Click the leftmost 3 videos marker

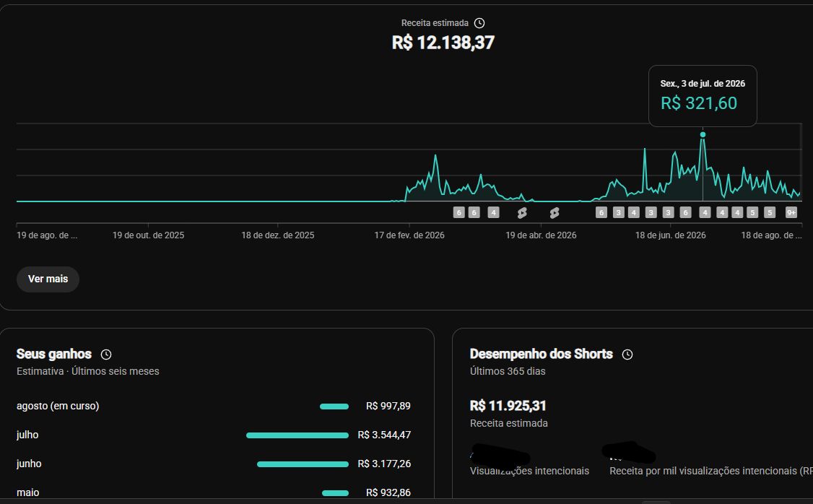(618, 212)
